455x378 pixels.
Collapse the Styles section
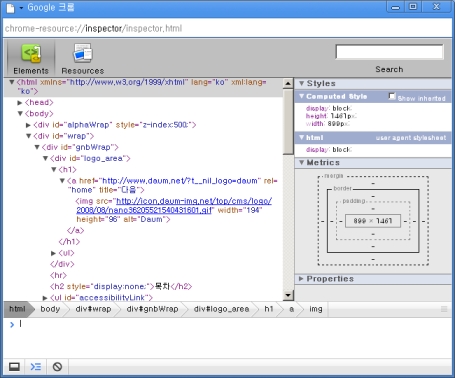click(302, 83)
